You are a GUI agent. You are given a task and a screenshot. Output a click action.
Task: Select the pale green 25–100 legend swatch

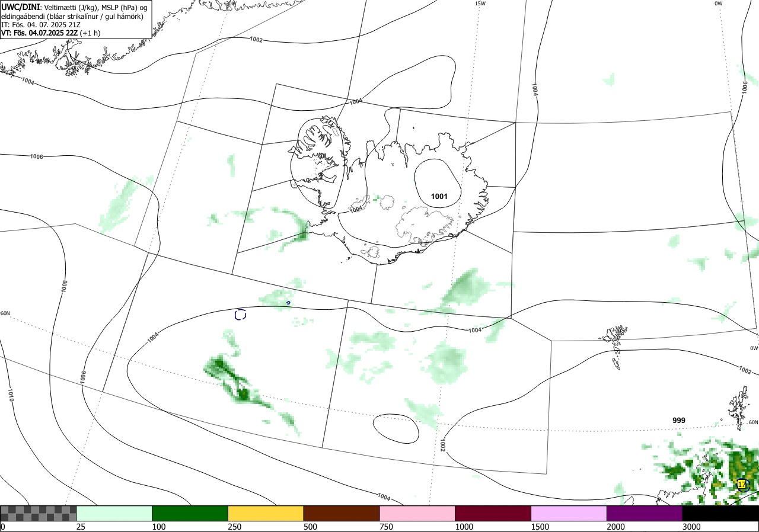pyautogui.click(x=114, y=513)
